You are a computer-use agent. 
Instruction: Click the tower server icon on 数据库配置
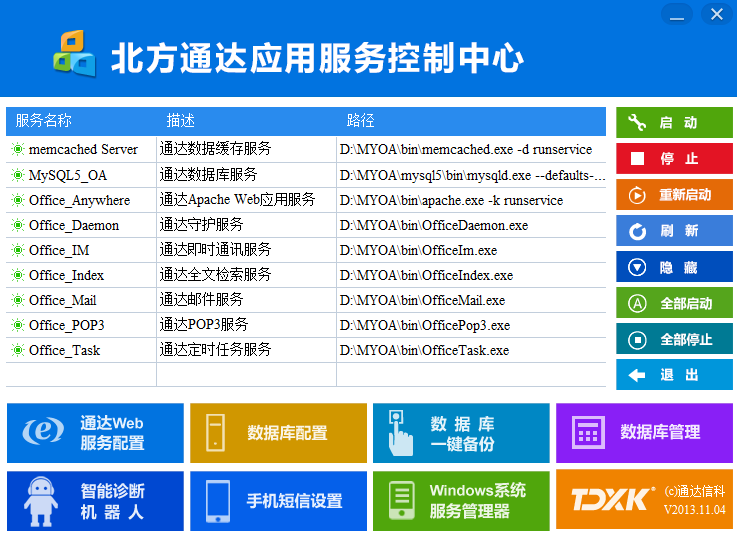(x=215, y=432)
